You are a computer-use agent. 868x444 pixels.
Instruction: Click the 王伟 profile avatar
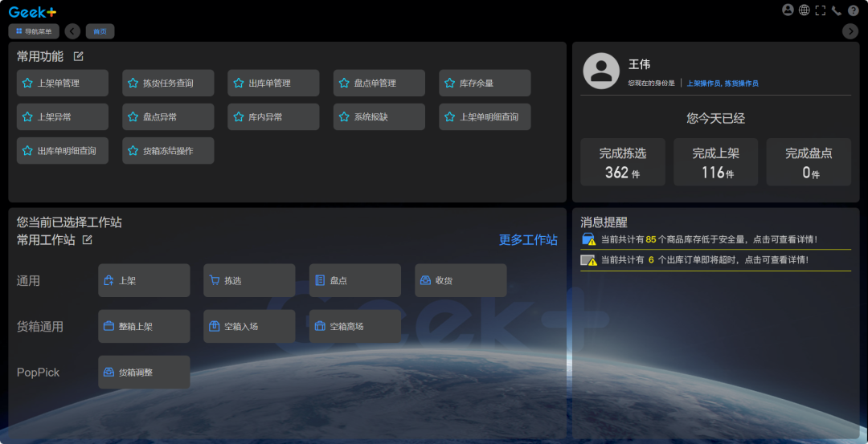(x=600, y=71)
